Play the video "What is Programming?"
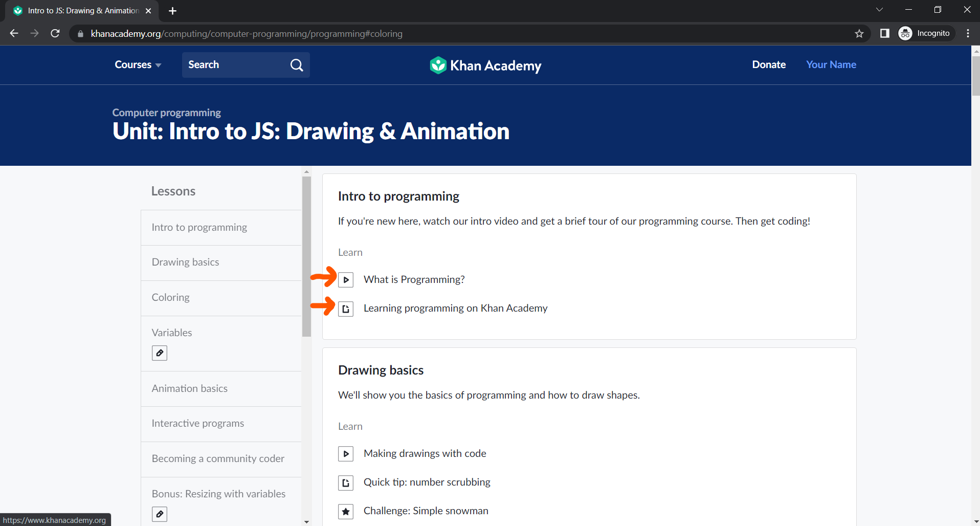980x526 pixels. pos(346,279)
